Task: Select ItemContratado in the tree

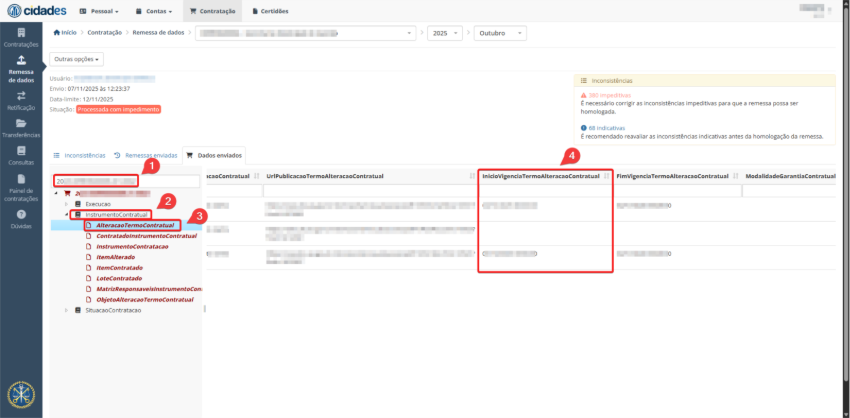Action: click(x=118, y=268)
